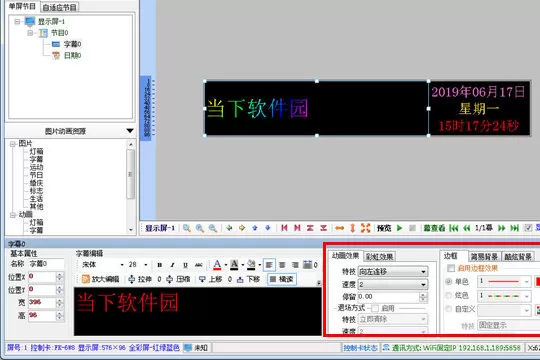Align caption text to the right

[295, 265]
